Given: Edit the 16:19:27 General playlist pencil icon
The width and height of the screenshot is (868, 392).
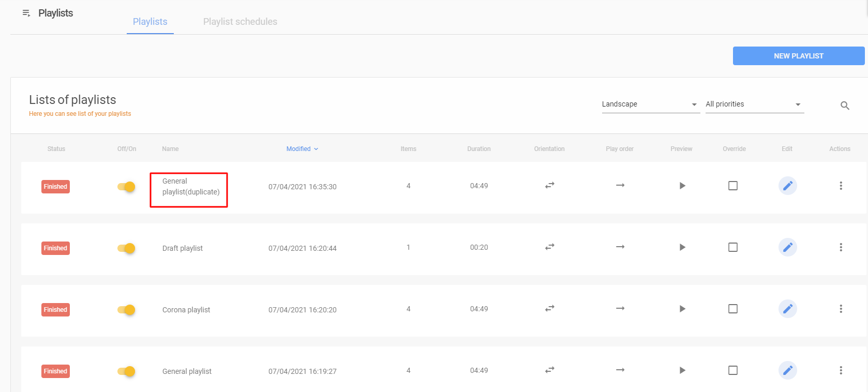Looking at the screenshot, I should point(787,370).
